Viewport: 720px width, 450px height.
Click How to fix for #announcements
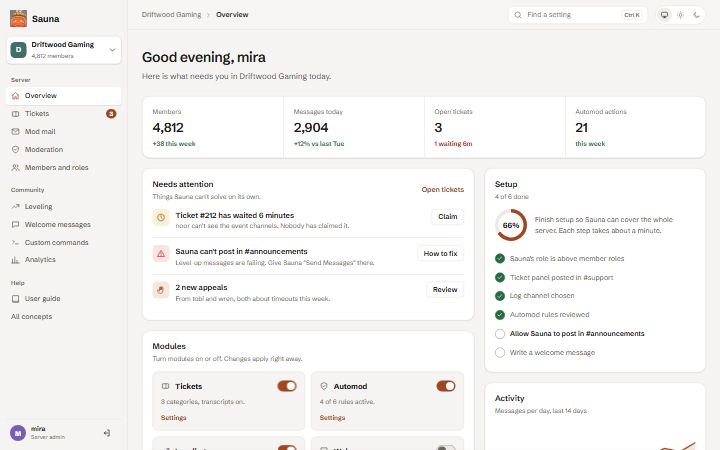(x=440, y=253)
